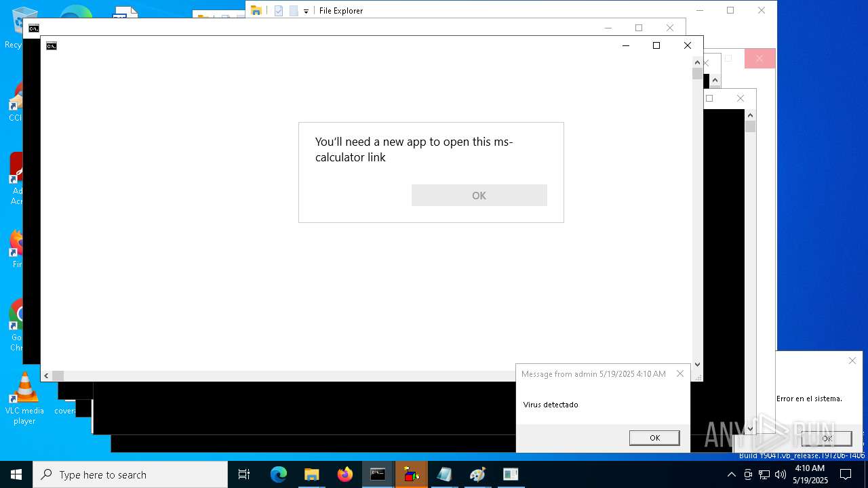Close the right background console window
The image size is (868, 488).
coord(741,98)
